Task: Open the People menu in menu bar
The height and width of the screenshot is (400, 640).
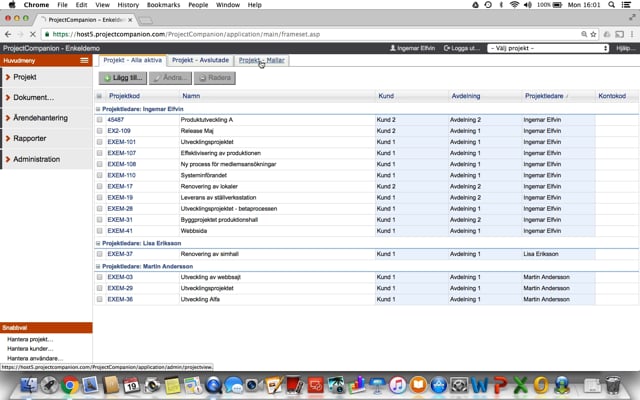Action: click(198, 5)
